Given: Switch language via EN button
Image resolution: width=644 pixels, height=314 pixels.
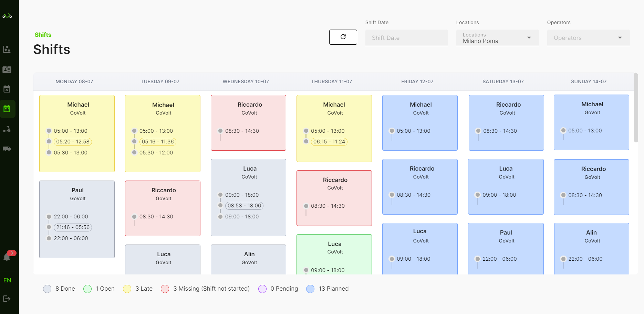Looking at the screenshot, I should tap(7, 280).
